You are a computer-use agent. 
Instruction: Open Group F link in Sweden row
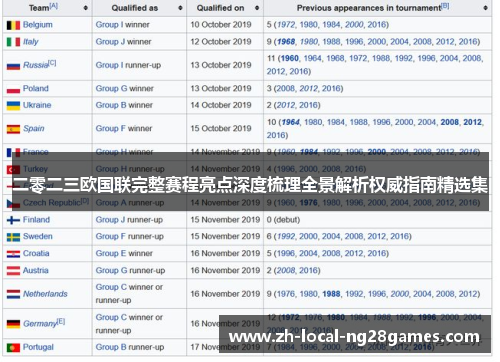point(111,236)
